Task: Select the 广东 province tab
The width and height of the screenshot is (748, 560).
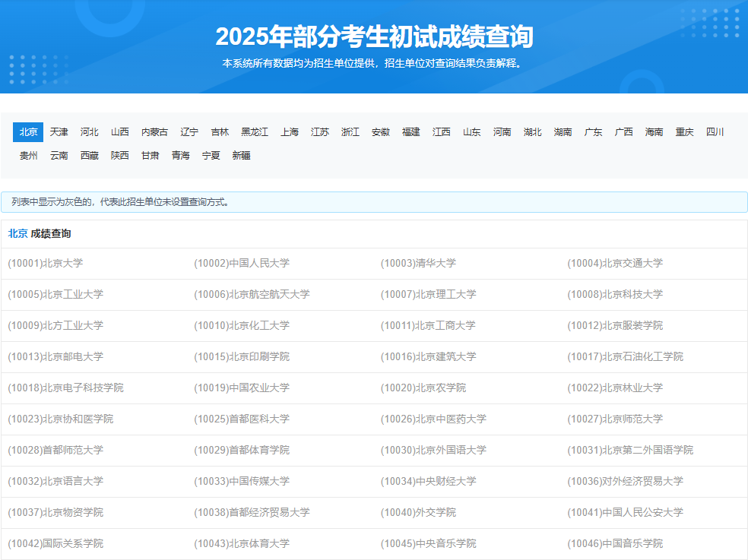Action: (x=594, y=132)
